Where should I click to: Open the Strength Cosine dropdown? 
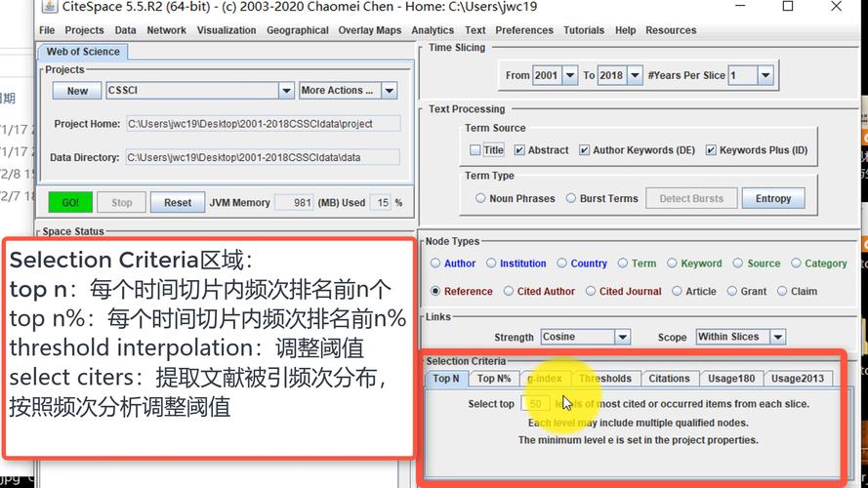coord(622,337)
